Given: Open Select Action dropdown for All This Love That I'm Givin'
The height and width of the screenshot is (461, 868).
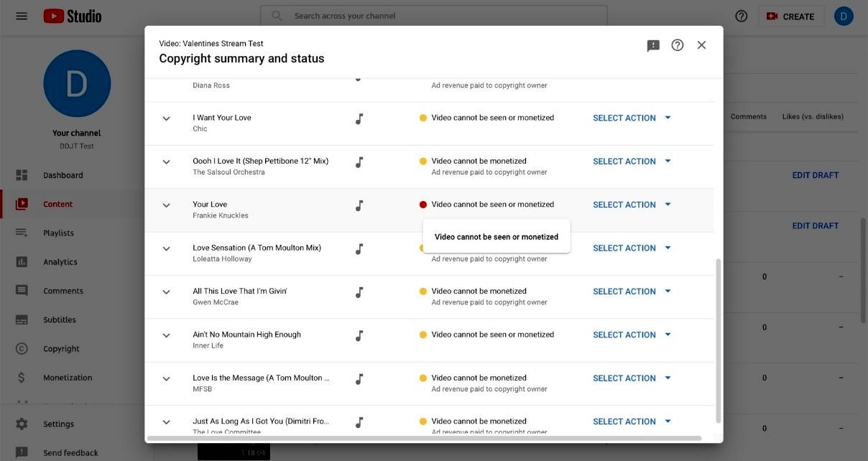Looking at the screenshot, I should [631, 292].
